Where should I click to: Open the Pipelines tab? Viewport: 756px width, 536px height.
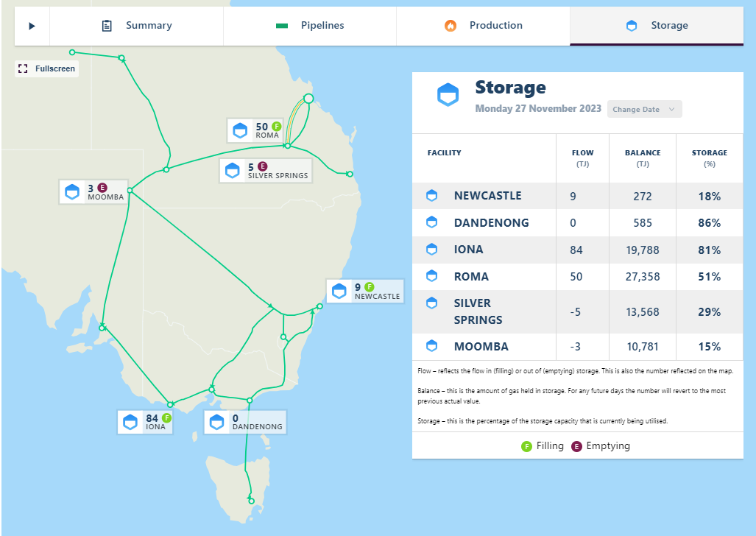click(x=310, y=26)
